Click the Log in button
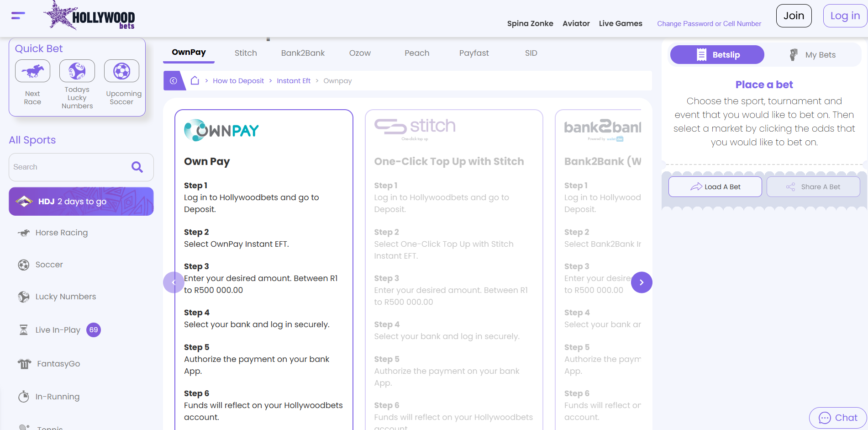 845,16
